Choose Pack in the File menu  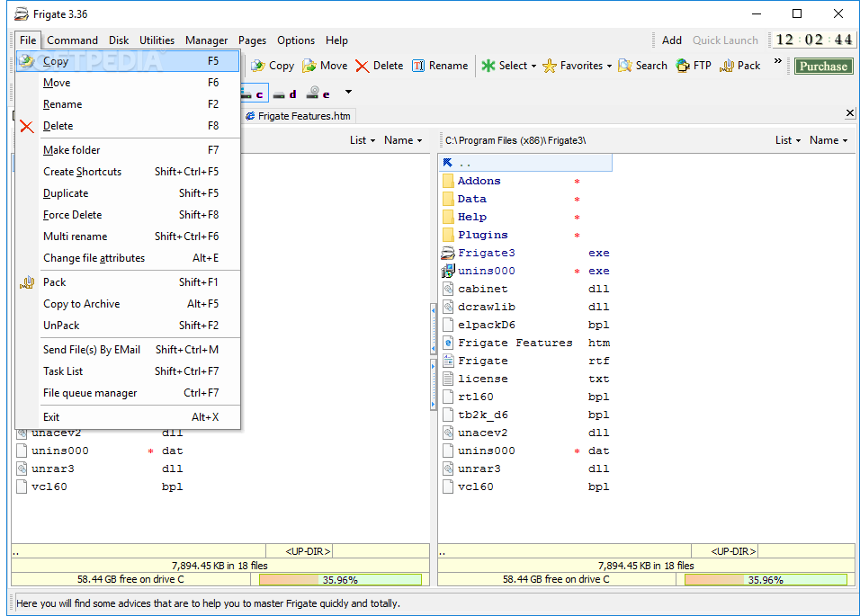pyautogui.click(x=128, y=282)
